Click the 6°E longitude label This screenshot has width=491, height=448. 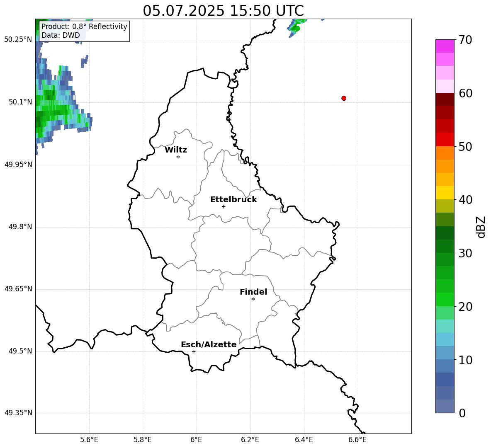pos(196,440)
